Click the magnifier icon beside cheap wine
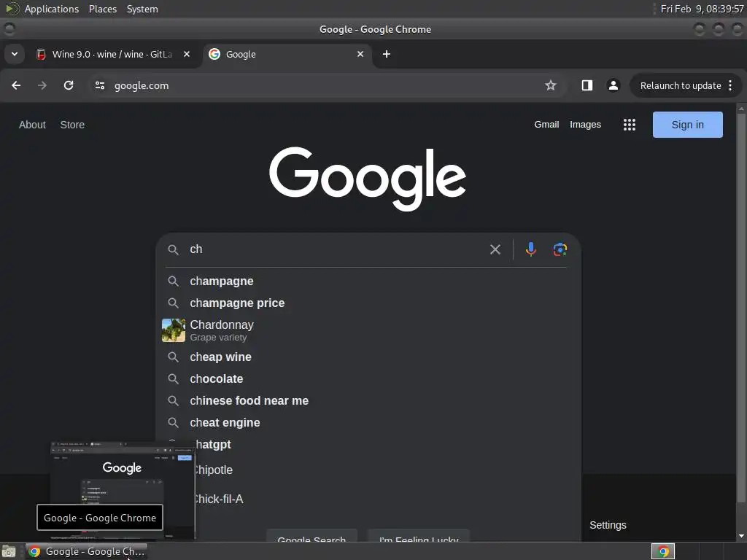Screen dimensions: 747x560 pyautogui.click(x=174, y=357)
